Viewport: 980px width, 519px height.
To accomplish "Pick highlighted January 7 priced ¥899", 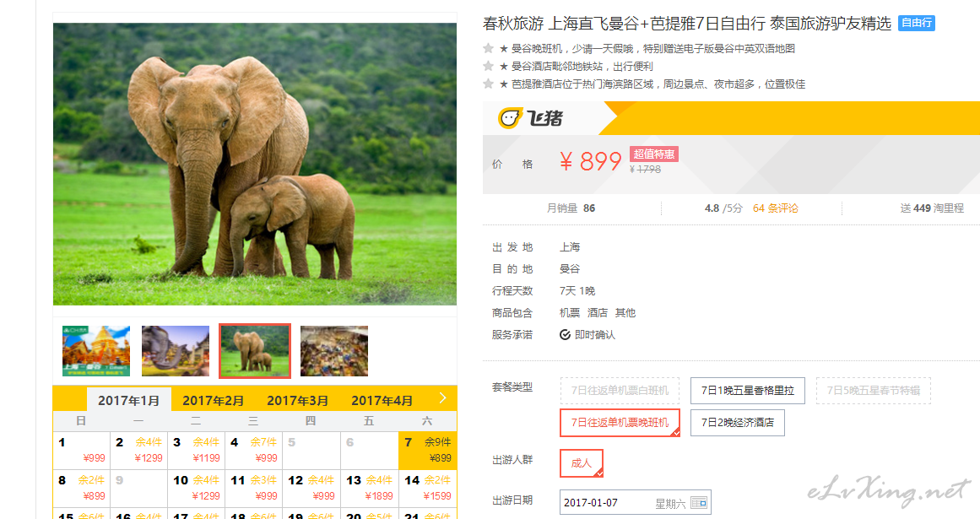I will pos(427,451).
